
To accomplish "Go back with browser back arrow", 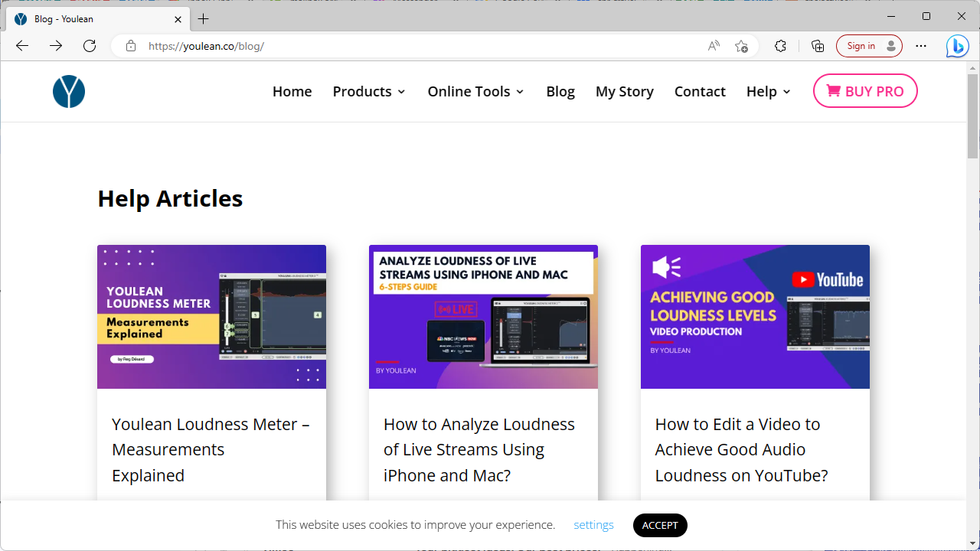I will [22, 46].
